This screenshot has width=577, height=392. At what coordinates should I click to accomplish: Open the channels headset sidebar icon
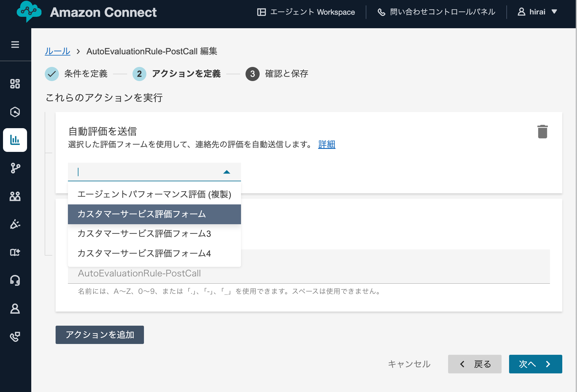15,280
